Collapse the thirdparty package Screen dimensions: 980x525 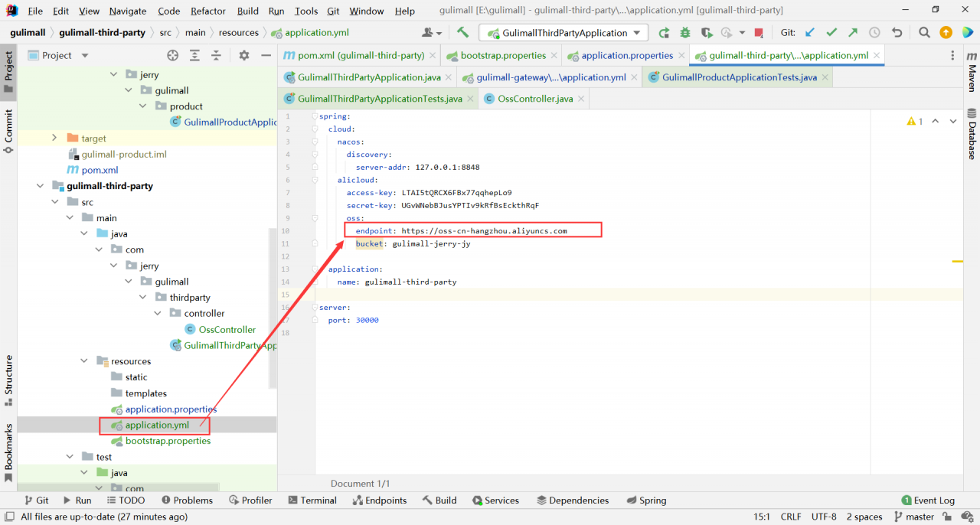(142, 297)
